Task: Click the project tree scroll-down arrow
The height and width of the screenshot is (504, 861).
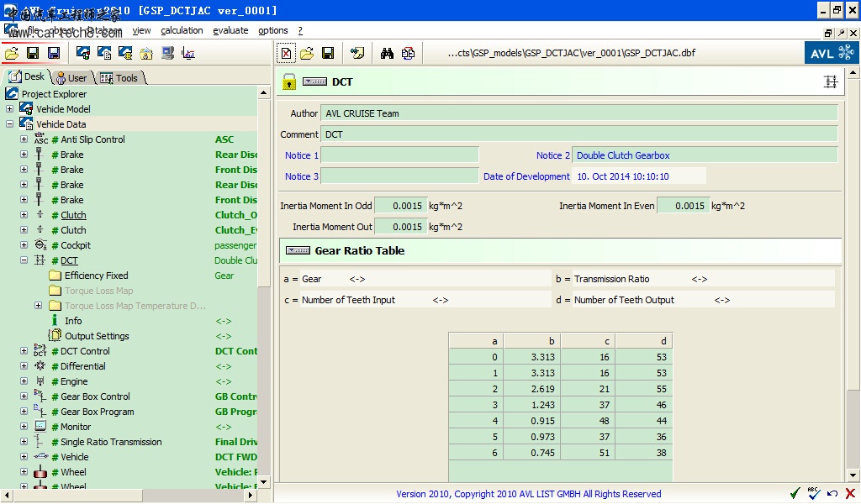Action: tap(263, 482)
